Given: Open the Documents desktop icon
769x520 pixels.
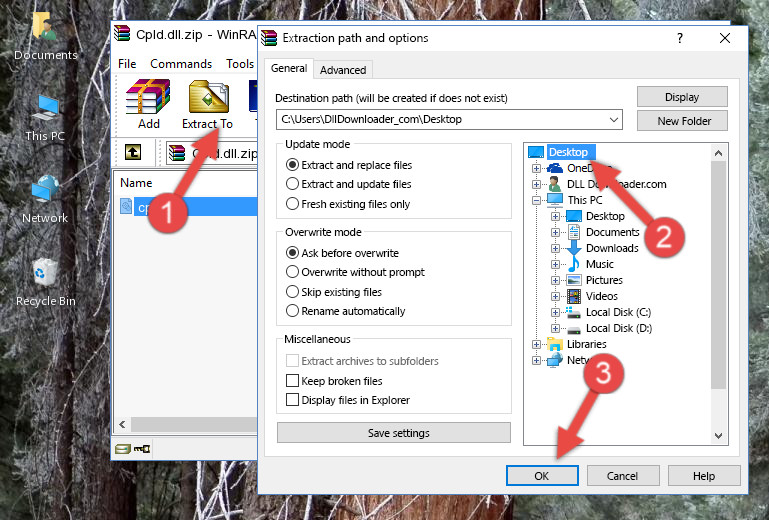Looking at the screenshot, I should [x=45, y=35].
